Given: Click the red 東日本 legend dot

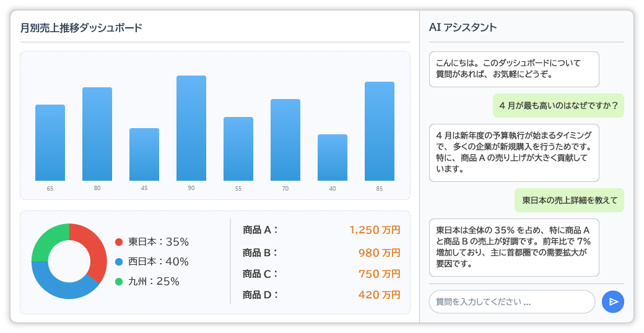Looking at the screenshot, I should (119, 242).
